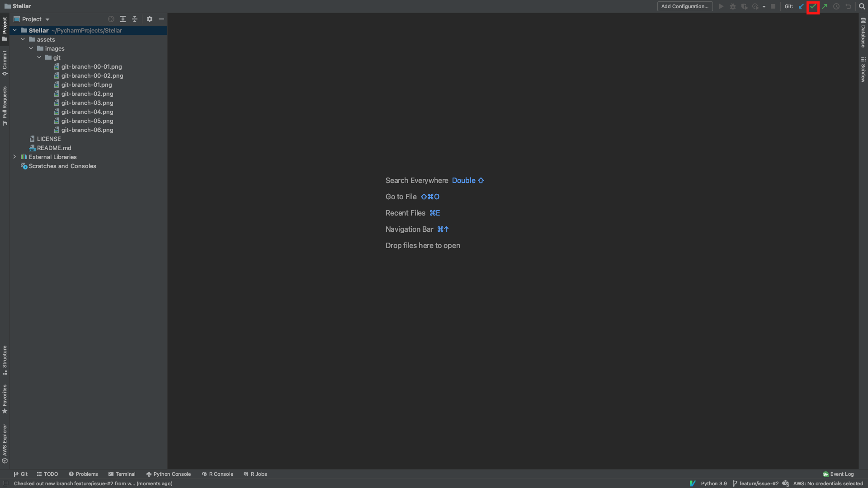Click the Git commit checkmark icon
The width and height of the screenshot is (868, 488).
pyautogui.click(x=813, y=7)
